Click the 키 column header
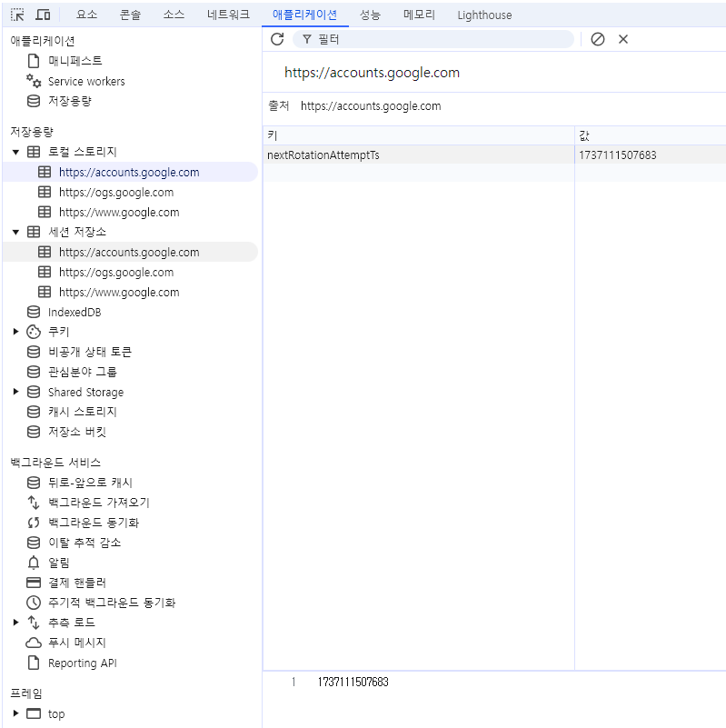This screenshot has width=726, height=728. (419, 135)
